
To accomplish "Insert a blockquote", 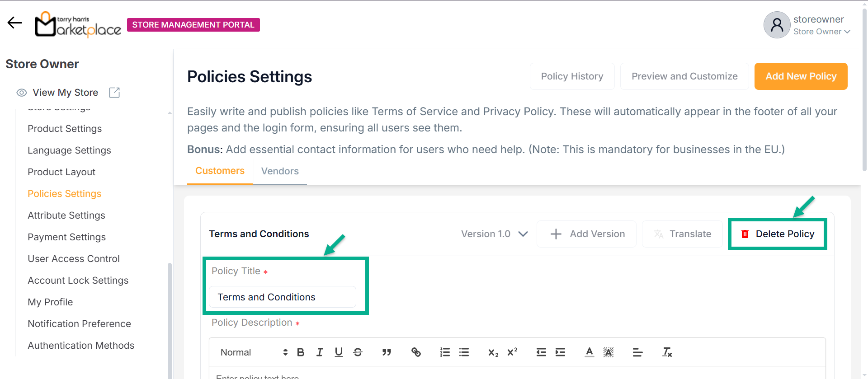I will [387, 352].
